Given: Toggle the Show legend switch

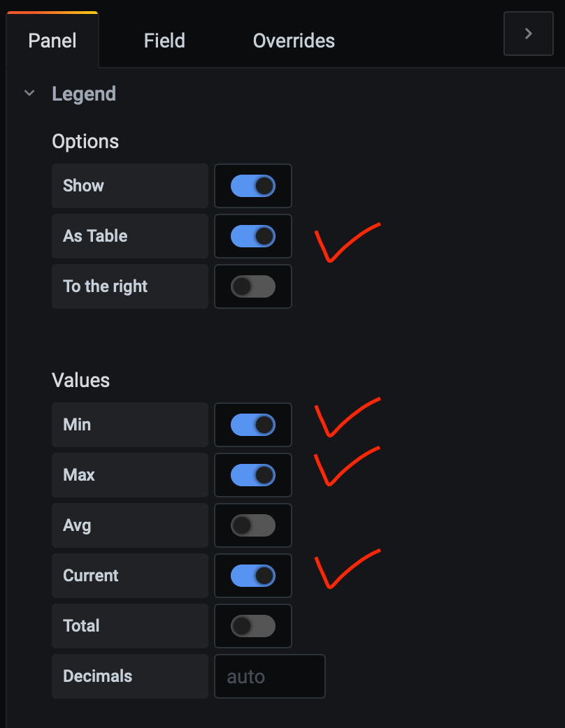Looking at the screenshot, I should point(253,186).
